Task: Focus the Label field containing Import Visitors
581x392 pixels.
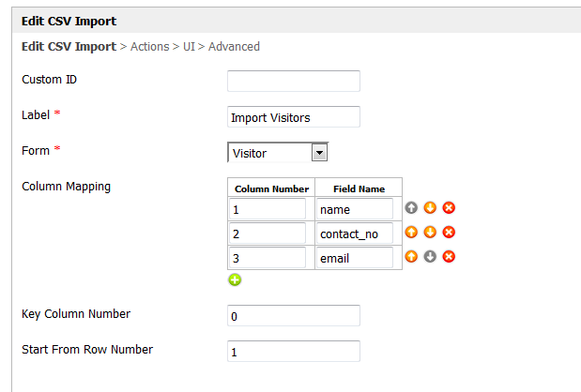Action: [x=294, y=117]
